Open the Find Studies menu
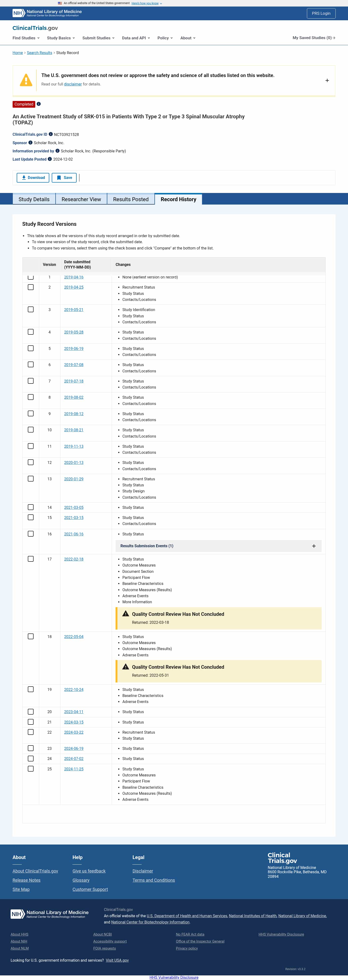348x980 pixels. coord(26,38)
